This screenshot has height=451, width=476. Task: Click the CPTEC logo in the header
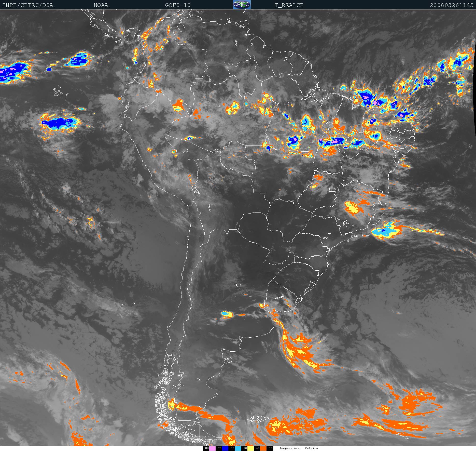point(242,5)
